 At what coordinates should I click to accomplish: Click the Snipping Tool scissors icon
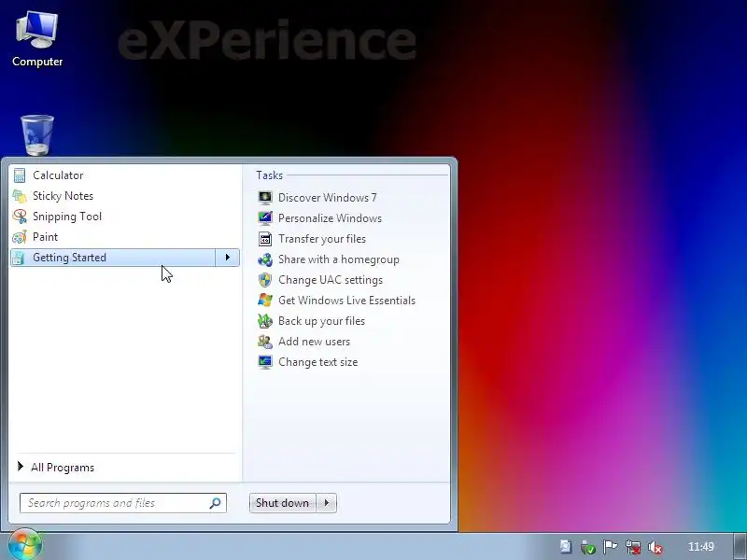(x=20, y=217)
